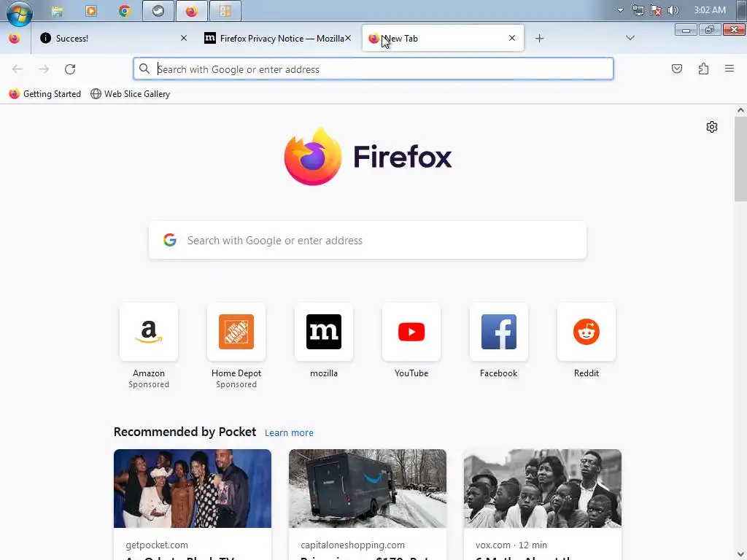Open a new tab with plus button

click(x=539, y=39)
